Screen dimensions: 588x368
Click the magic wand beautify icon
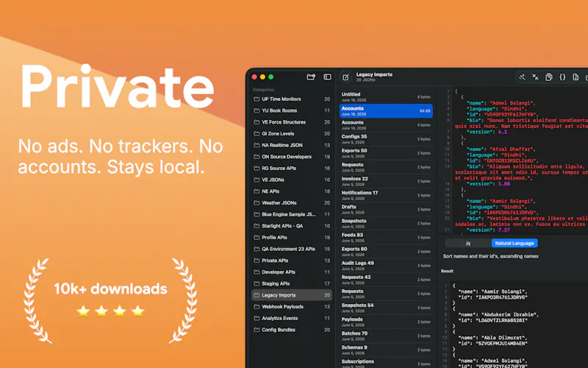pyautogui.click(x=522, y=77)
